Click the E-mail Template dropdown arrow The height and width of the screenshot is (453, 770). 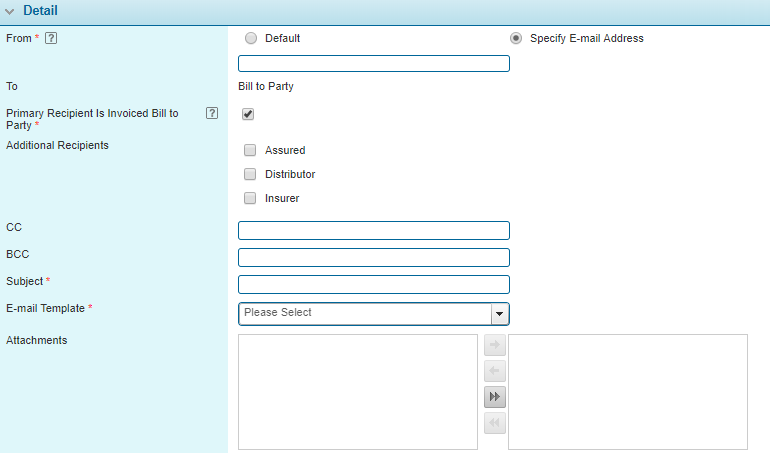[x=500, y=314]
